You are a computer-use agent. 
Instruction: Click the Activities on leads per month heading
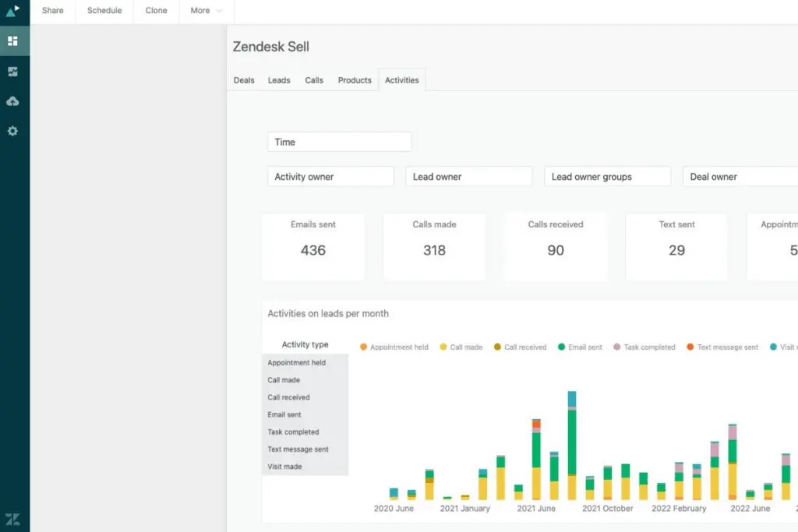tap(328, 314)
